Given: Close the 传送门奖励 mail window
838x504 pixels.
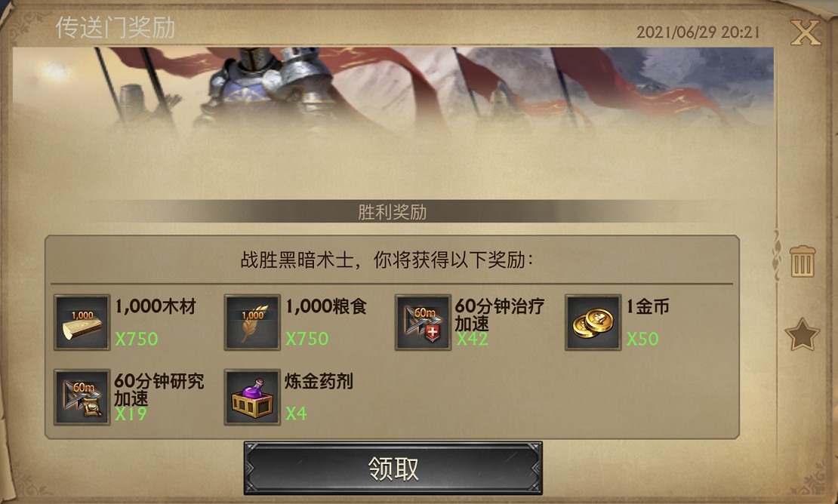Looking at the screenshot, I should [x=806, y=32].
